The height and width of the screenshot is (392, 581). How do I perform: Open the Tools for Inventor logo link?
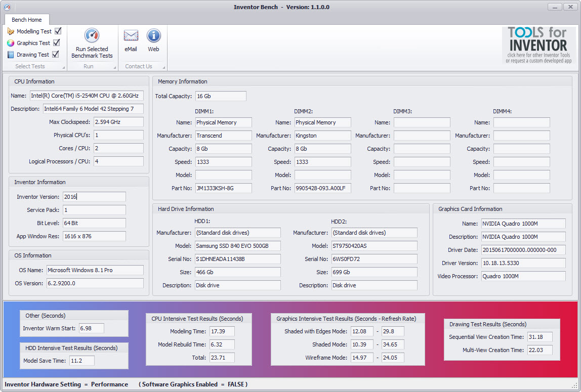[x=539, y=45]
